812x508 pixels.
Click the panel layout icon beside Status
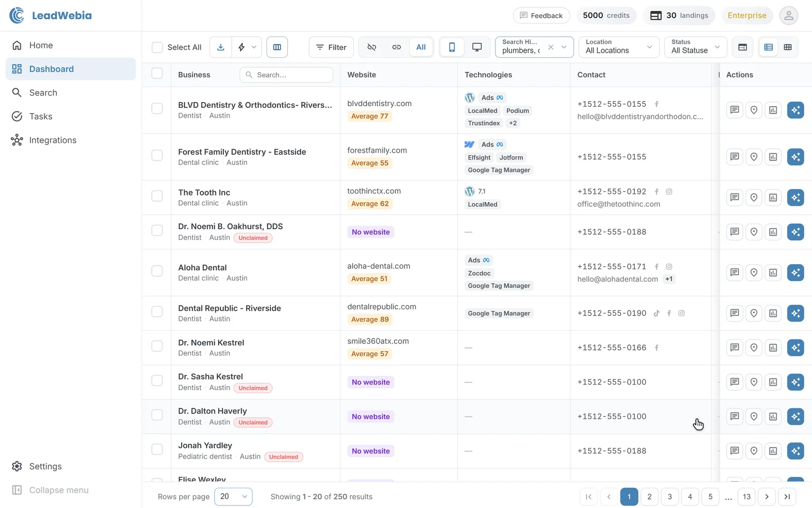(x=742, y=47)
